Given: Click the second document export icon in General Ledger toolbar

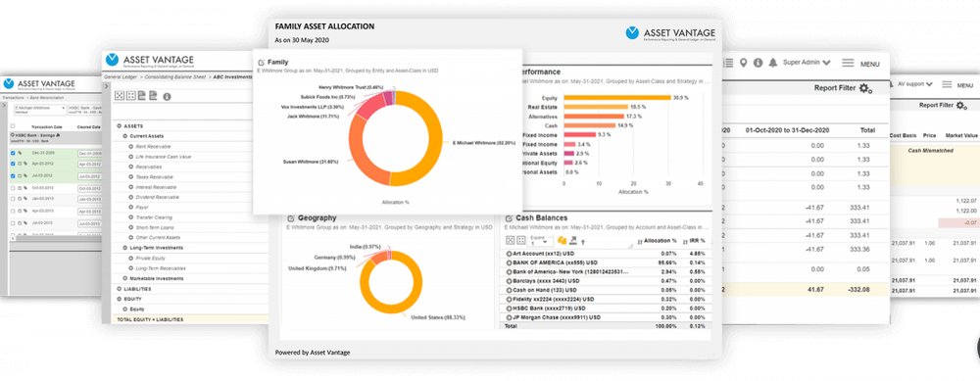Looking at the screenshot, I should point(153,96).
